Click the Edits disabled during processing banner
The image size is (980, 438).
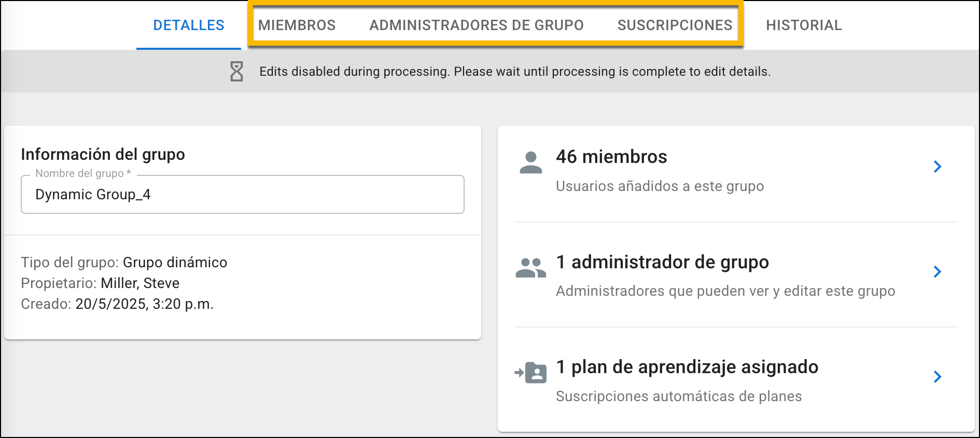(x=489, y=71)
